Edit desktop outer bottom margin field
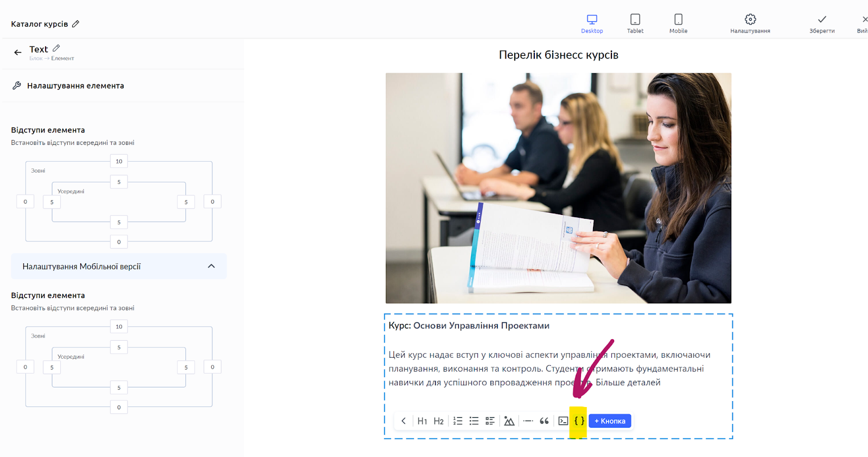Image resolution: width=868 pixels, height=457 pixels. point(119,242)
